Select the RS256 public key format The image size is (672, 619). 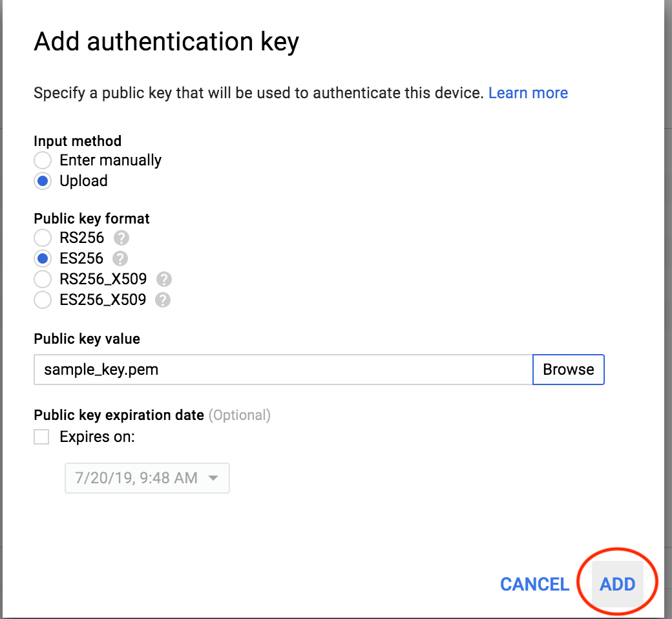pos(43,238)
